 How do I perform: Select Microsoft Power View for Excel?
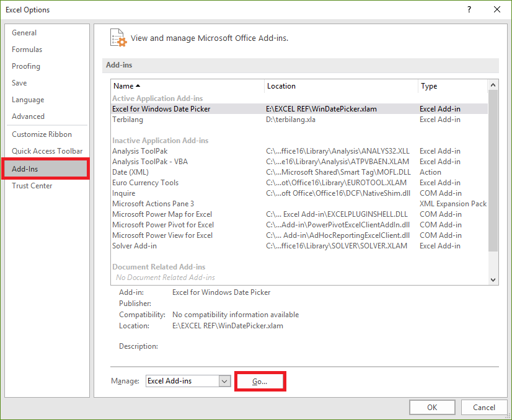point(299,235)
